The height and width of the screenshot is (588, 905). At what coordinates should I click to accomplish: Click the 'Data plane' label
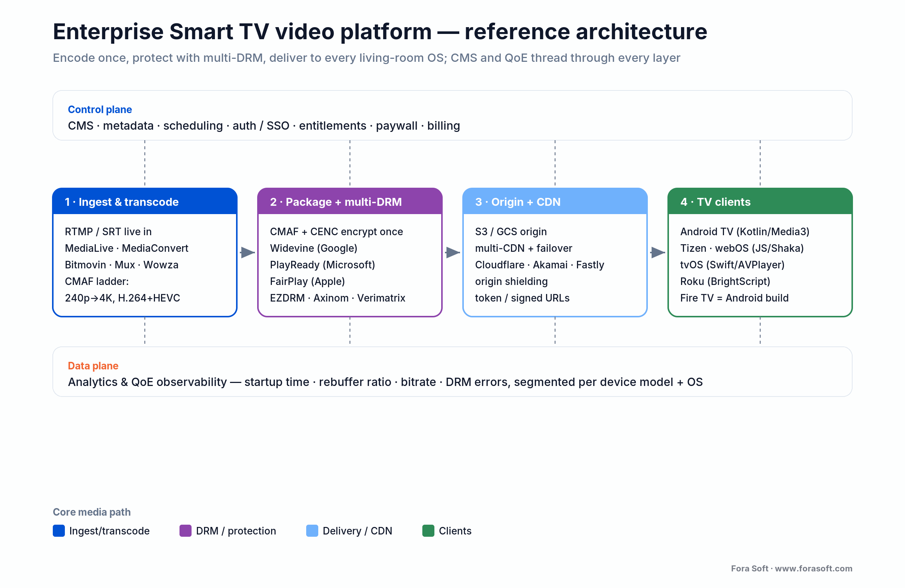(93, 366)
